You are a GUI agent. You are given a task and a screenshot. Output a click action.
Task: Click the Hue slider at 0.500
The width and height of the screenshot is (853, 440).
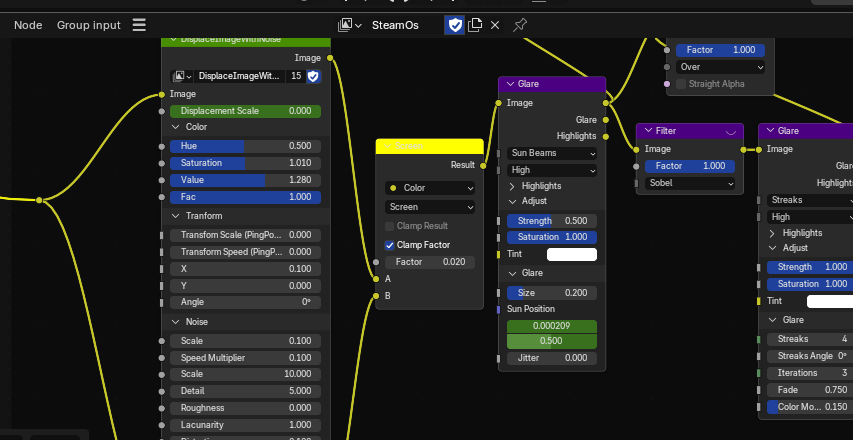coord(245,146)
